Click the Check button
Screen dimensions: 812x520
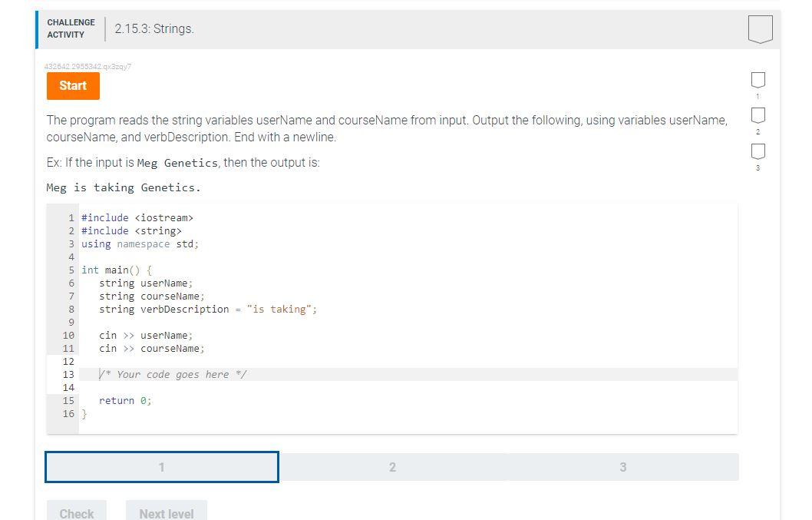tap(76, 513)
